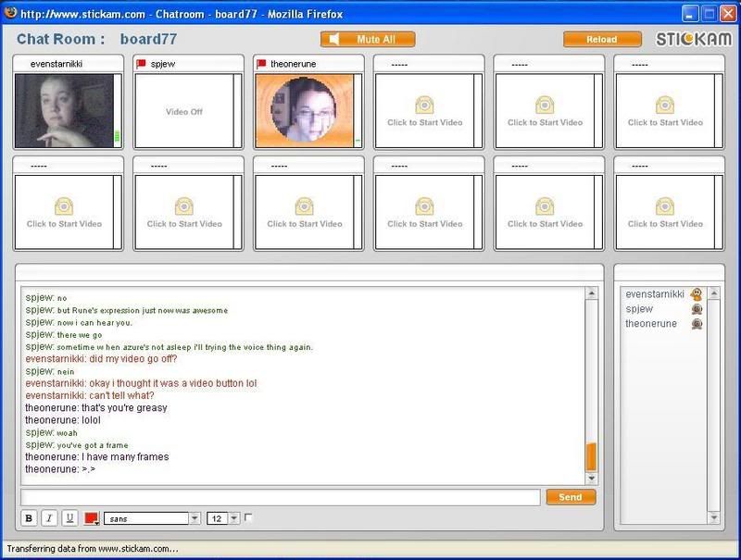The height and width of the screenshot is (560, 741).
Task: Click the webcam icon next to spjew in user list
Action: (697, 309)
